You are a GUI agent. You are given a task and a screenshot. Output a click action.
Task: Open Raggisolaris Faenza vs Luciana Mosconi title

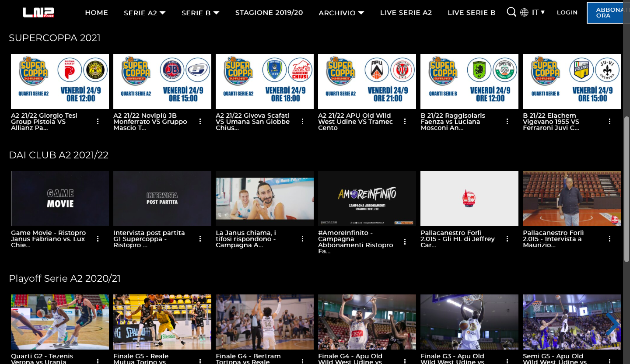pos(453,122)
